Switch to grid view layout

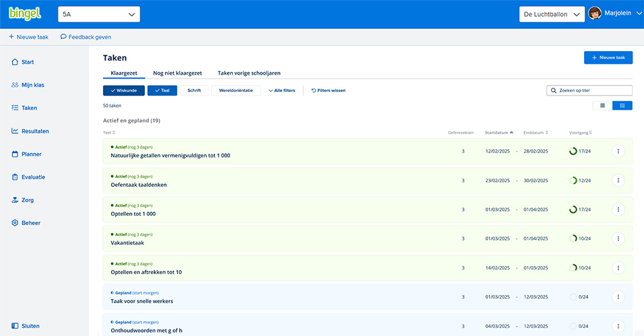tap(602, 106)
